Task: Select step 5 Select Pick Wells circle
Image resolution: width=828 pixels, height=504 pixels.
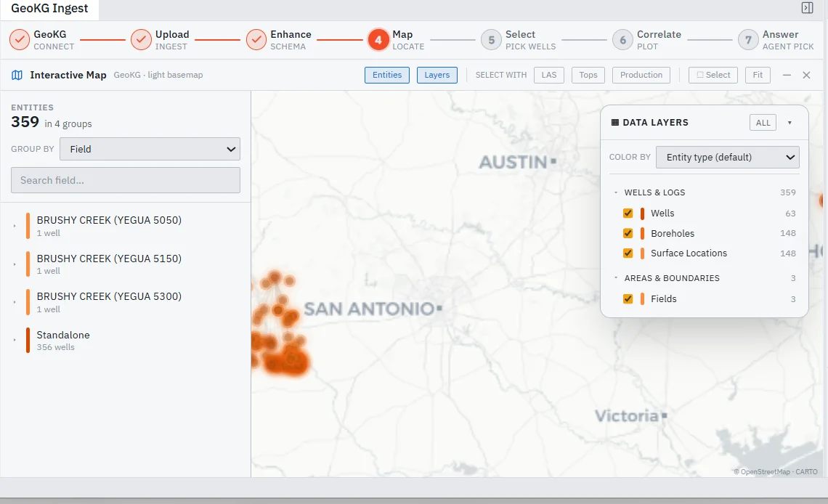Action: click(x=491, y=40)
